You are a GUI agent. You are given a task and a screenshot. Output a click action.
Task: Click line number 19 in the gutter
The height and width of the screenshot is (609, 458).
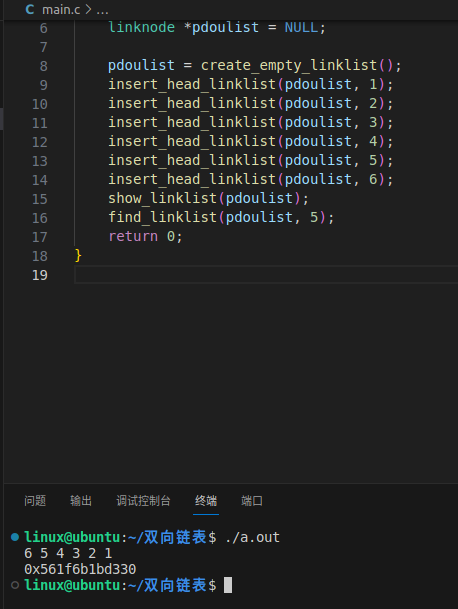tap(40, 275)
